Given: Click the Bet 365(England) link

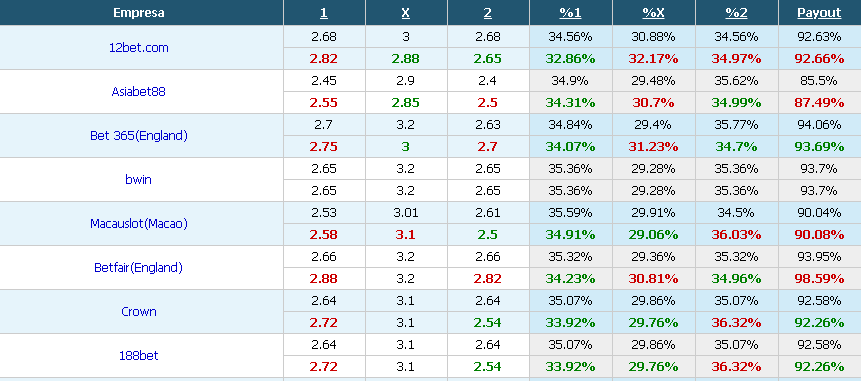Looking at the screenshot, I should 139,136.
